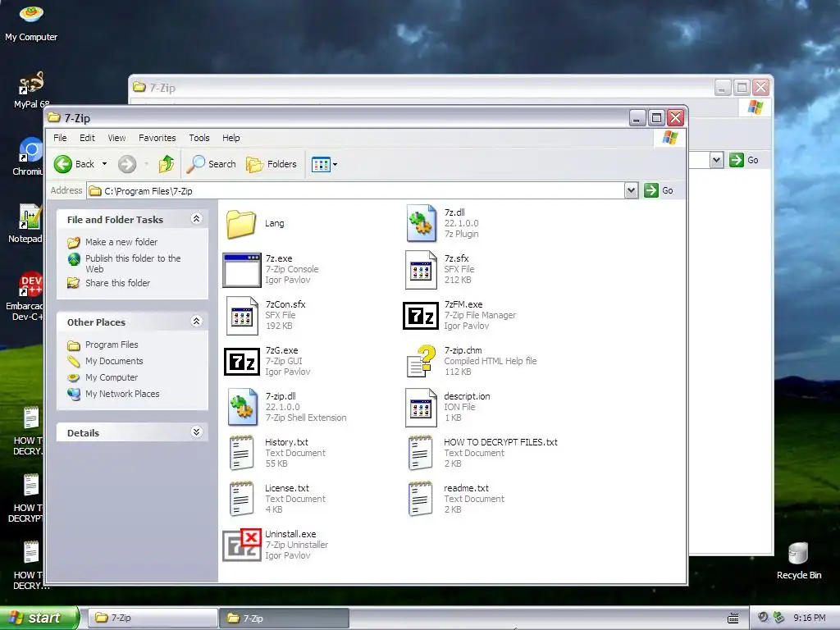Select the 7-zip.chm help file icon
840x630 pixels.
point(421,362)
